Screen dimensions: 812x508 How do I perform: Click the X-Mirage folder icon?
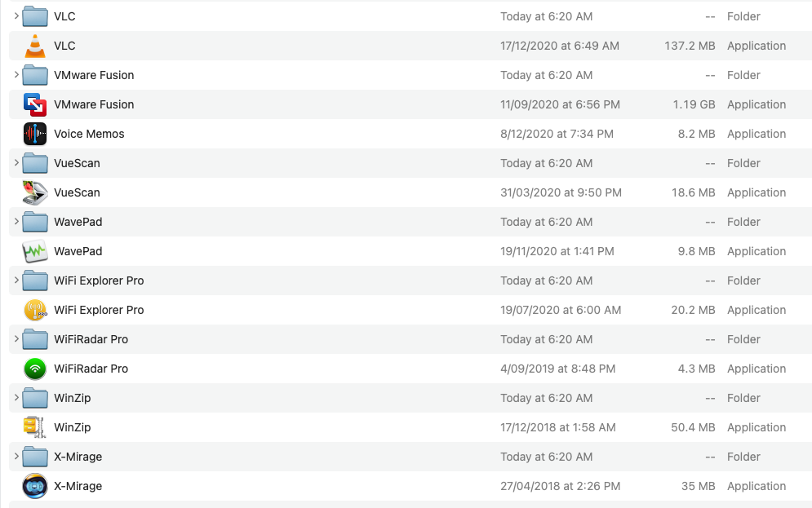(x=35, y=457)
